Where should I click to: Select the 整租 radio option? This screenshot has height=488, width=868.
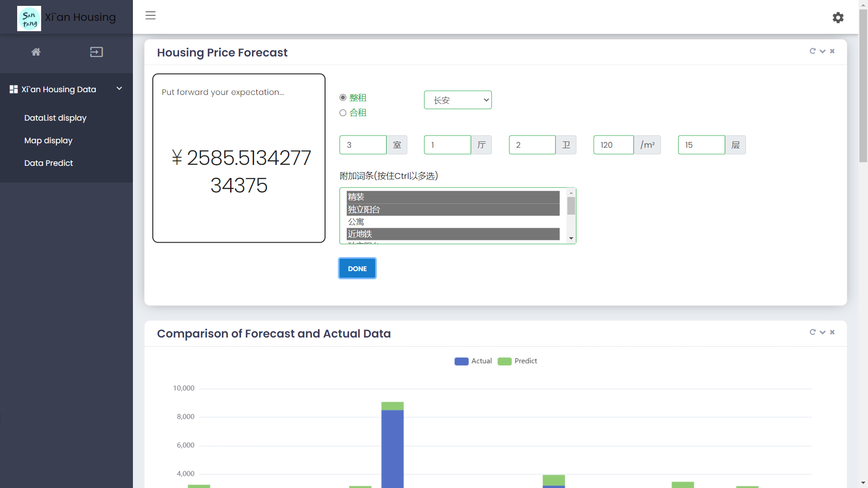(x=343, y=98)
